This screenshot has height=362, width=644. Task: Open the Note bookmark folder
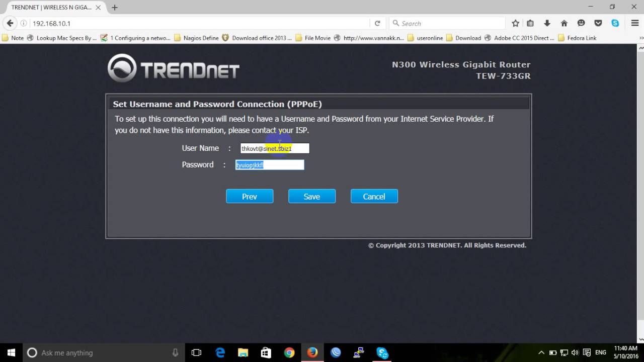click(x=13, y=38)
